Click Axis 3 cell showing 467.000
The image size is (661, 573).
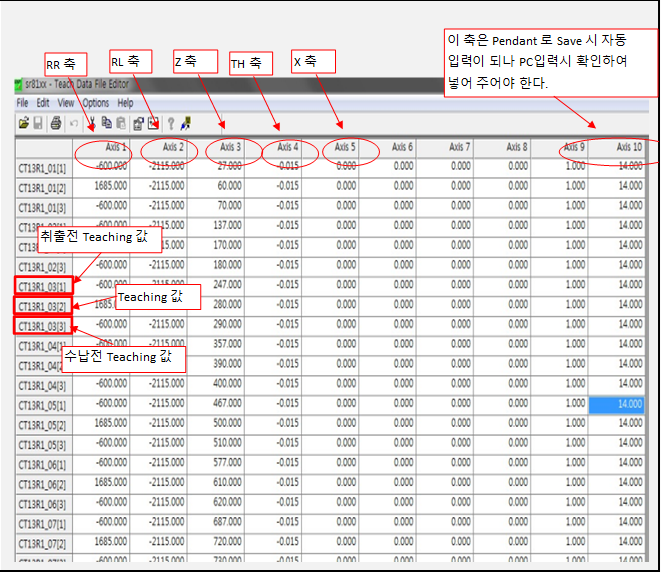[x=216, y=404]
